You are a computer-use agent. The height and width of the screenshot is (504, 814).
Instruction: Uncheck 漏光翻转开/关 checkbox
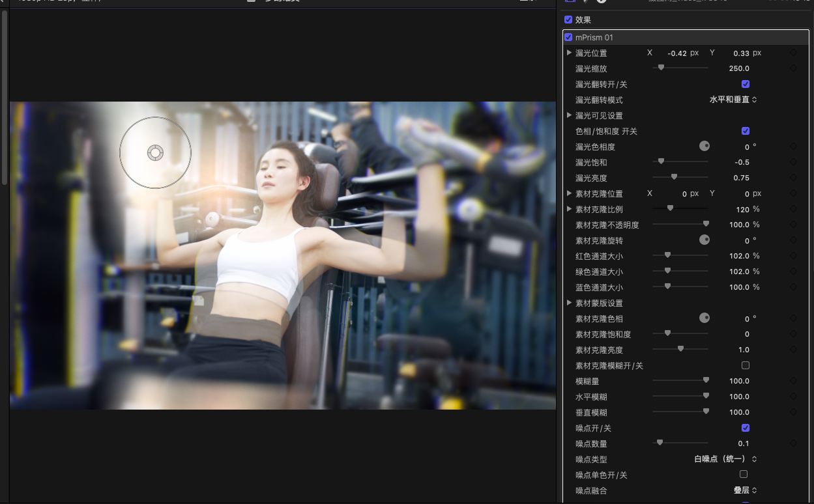(x=746, y=84)
